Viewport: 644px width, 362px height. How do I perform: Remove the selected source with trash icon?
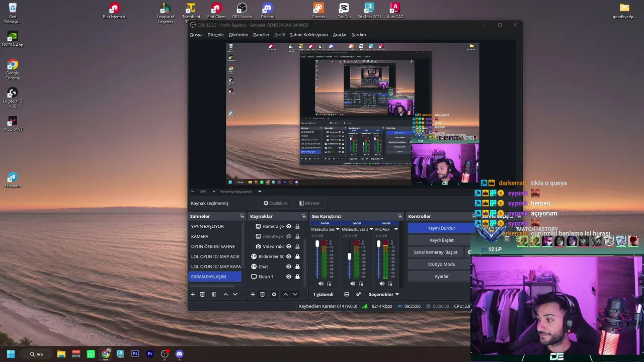point(262,294)
